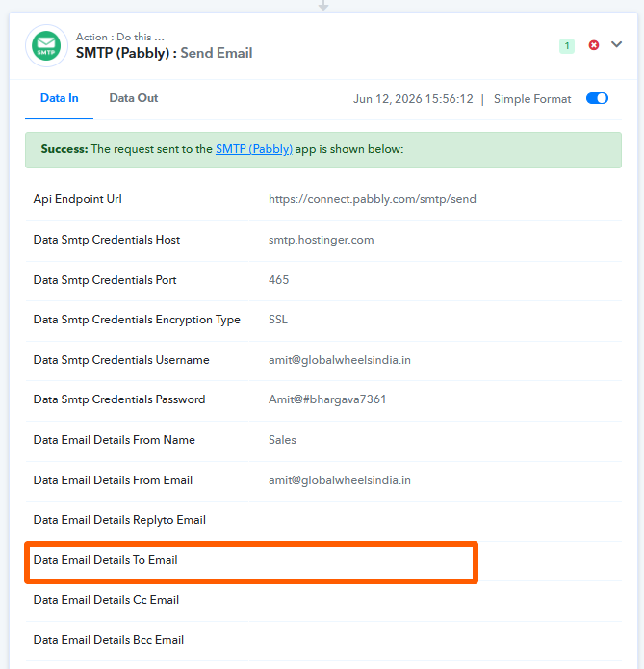This screenshot has width=644, height=669.
Task: Click the From Email value amit@globalwheelsindia.in
Action: click(340, 480)
